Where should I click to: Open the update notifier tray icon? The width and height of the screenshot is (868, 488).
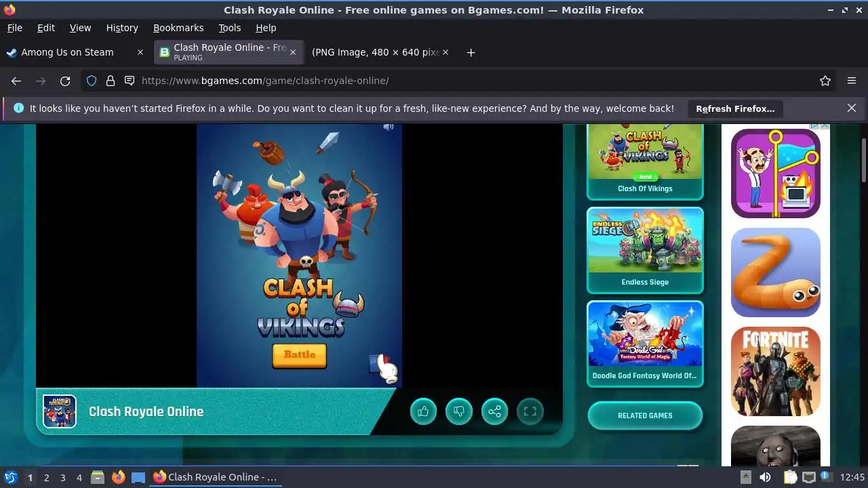coord(826,477)
